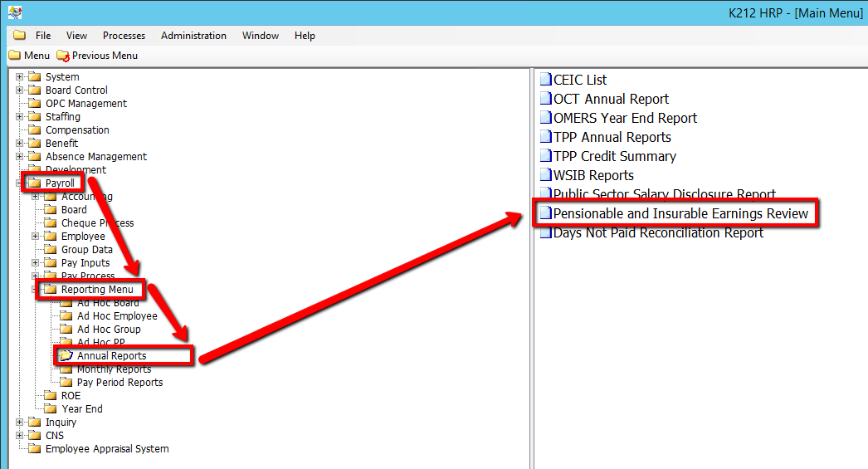Click the Employee Appraisal System folder icon
The height and width of the screenshot is (469, 868).
point(35,449)
